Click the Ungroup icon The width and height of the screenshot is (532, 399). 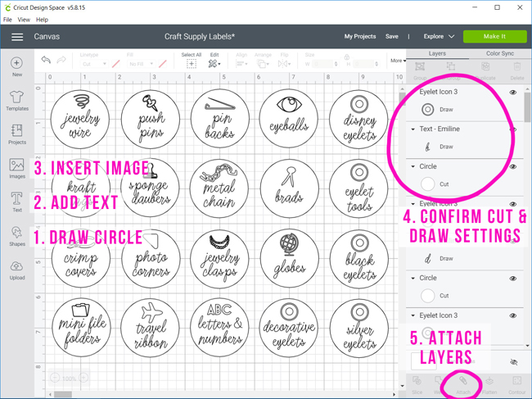click(x=451, y=66)
